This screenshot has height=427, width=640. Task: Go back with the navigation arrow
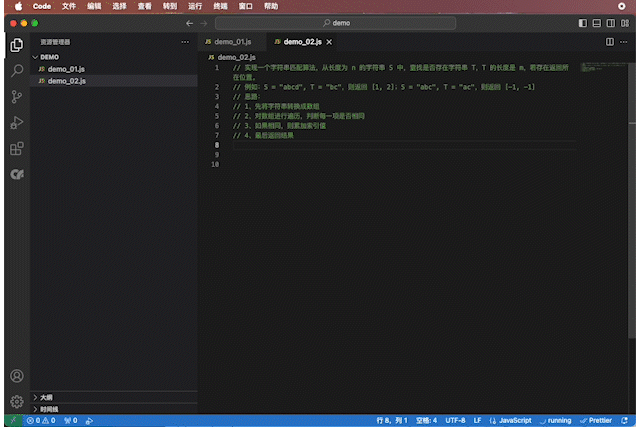pyautogui.click(x=189, y=23)
